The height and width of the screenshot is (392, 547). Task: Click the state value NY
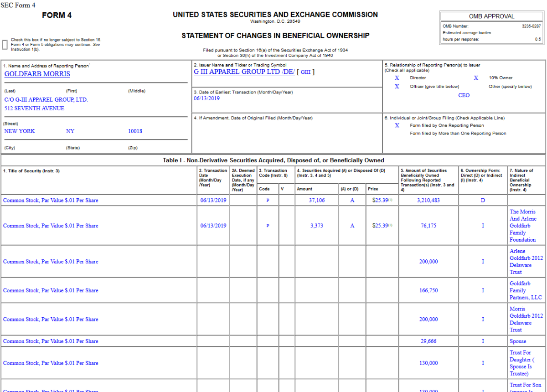[x=70, y=131]
